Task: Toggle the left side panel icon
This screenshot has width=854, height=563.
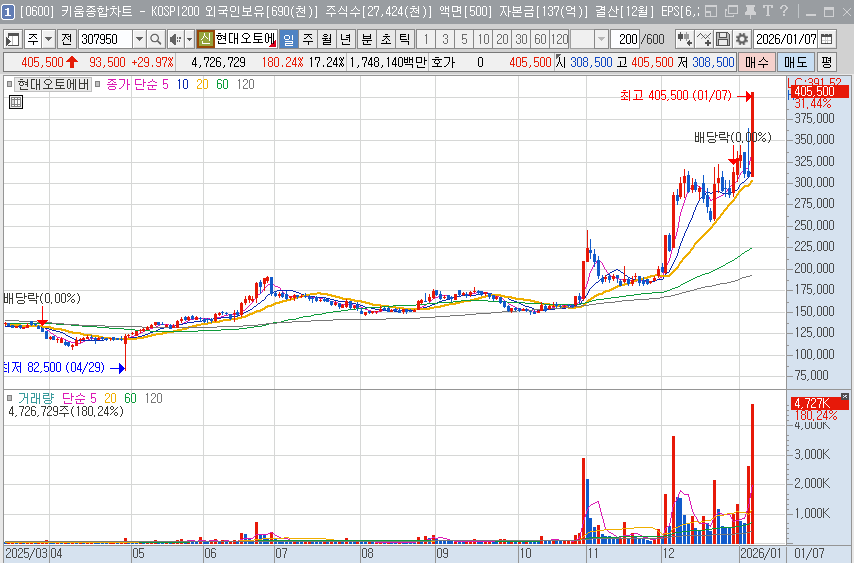Action: click(12, 39)
